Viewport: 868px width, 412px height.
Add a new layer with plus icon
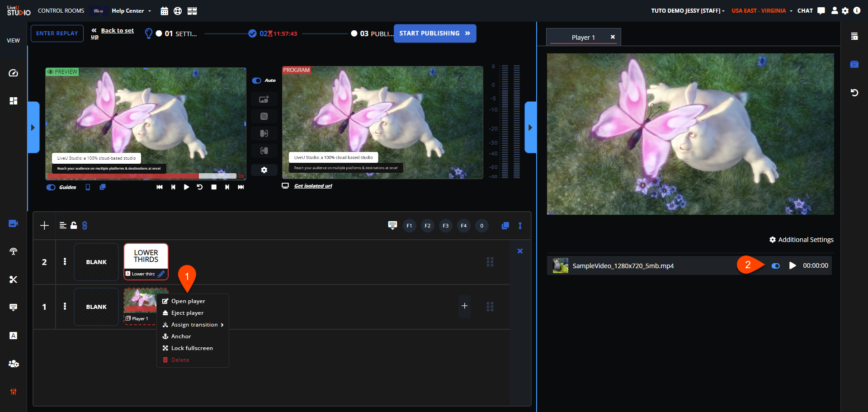[44, 226]
